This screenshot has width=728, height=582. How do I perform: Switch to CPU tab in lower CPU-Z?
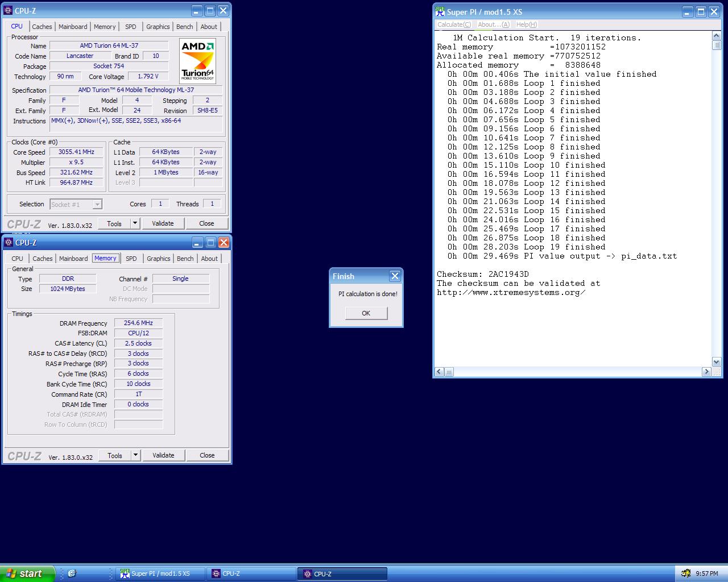coord(18,259)
